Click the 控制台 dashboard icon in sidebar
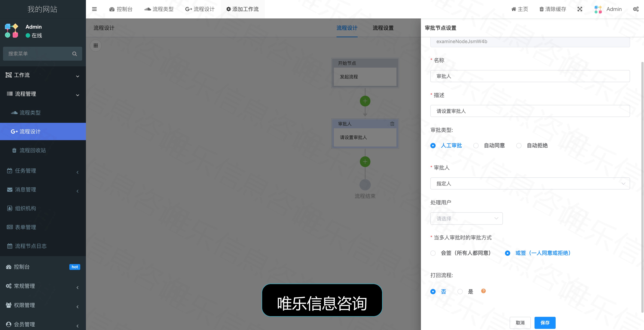The height and width of the screenshot is (330, 644). coord(9,267)
